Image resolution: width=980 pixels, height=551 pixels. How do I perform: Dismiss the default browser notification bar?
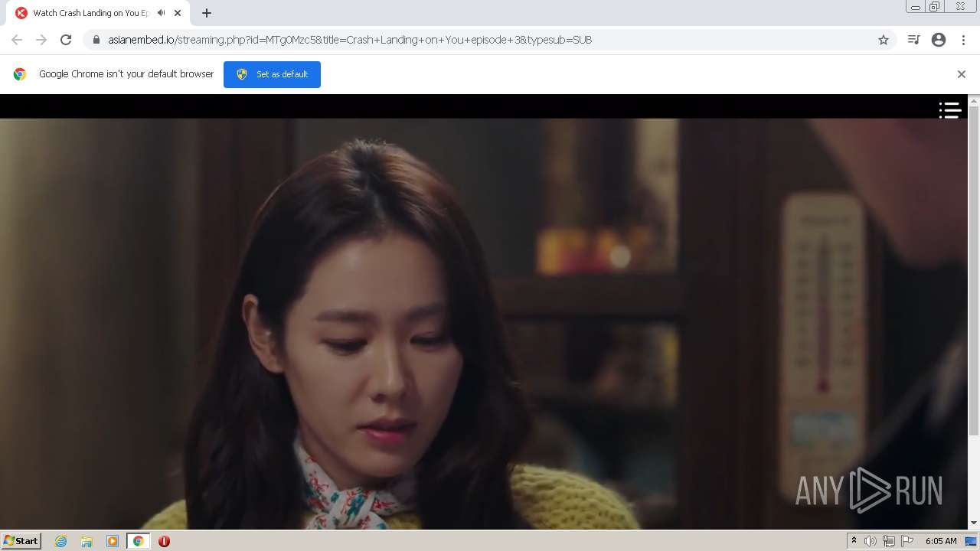coord(962,74)
